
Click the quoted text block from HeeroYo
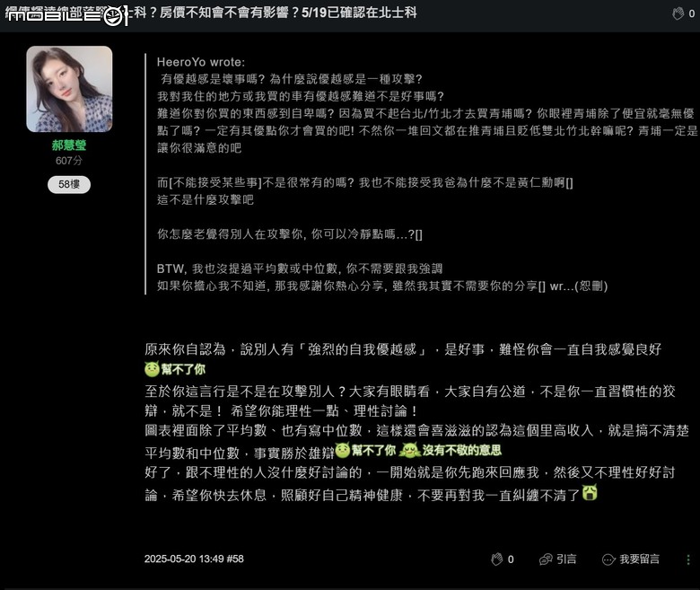tap(422, 173)
